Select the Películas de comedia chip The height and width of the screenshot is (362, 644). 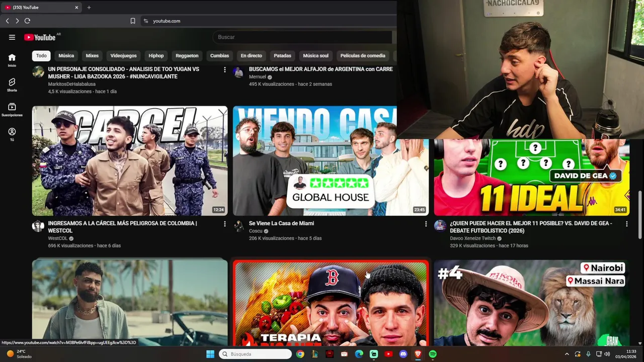[363, 56]
